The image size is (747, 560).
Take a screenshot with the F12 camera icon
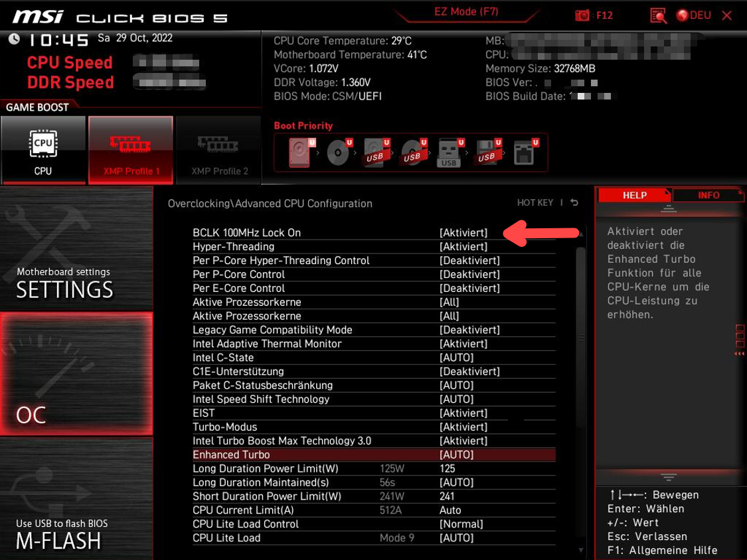(582, 16)
